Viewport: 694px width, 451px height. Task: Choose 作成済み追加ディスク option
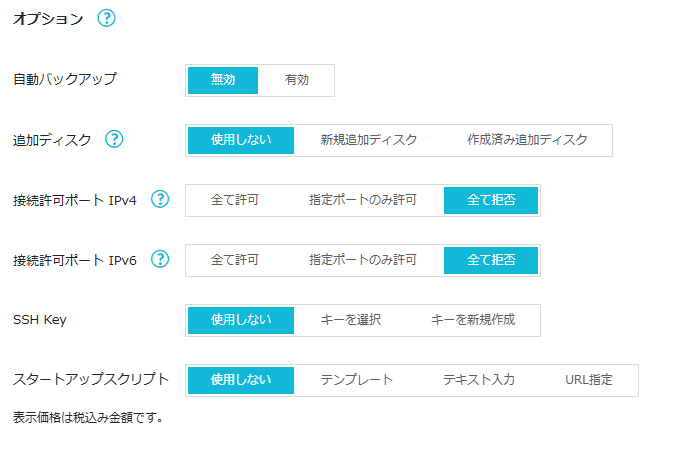[527, 140]
